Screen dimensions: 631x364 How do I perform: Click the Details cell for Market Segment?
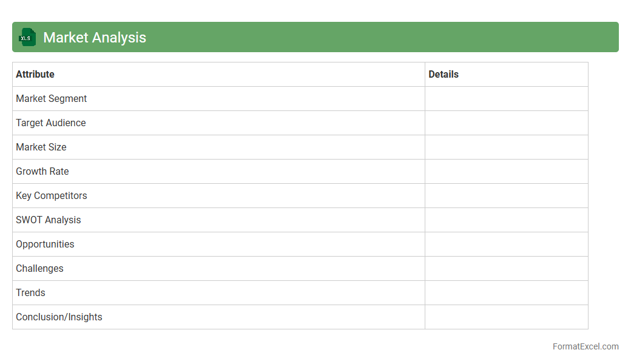(x=506, y=98)
